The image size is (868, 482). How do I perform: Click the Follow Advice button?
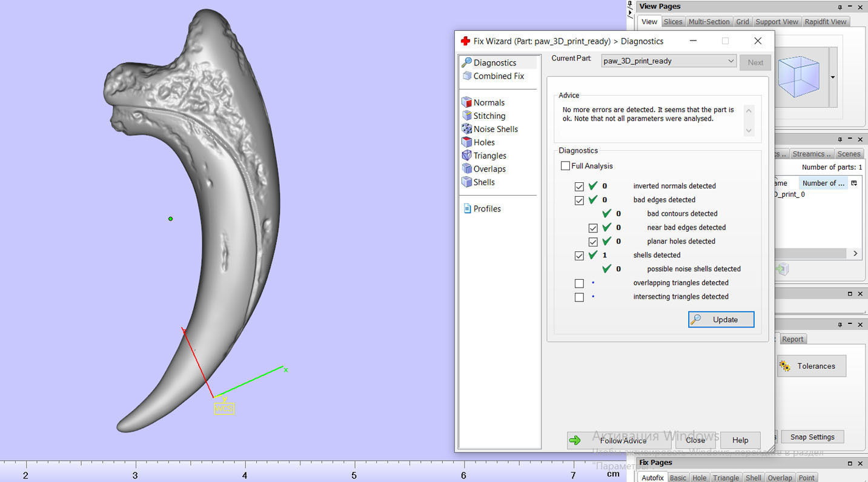click(618, 440)
